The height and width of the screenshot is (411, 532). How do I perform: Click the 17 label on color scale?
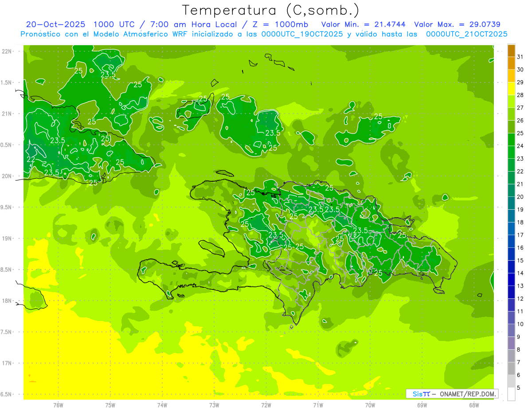(520, 235)
